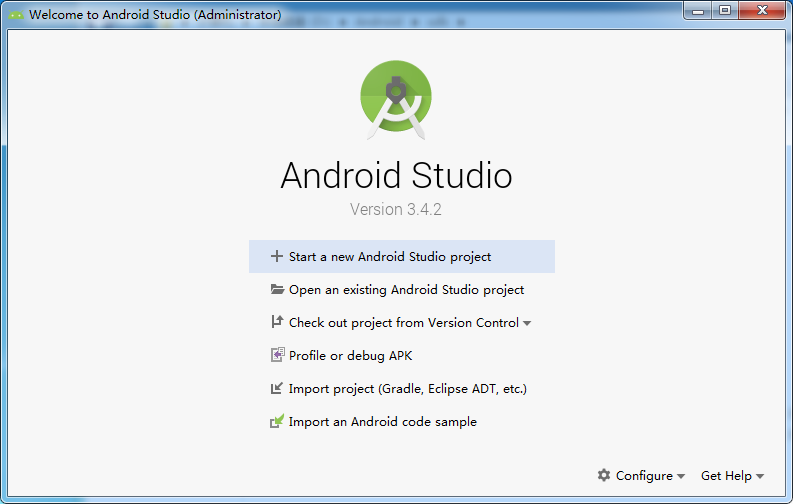
Task: Start a new Android Studio project
Action: [402, 256]
